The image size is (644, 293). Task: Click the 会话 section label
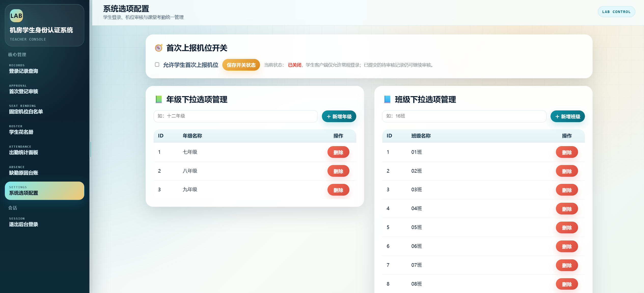(13, 208)
